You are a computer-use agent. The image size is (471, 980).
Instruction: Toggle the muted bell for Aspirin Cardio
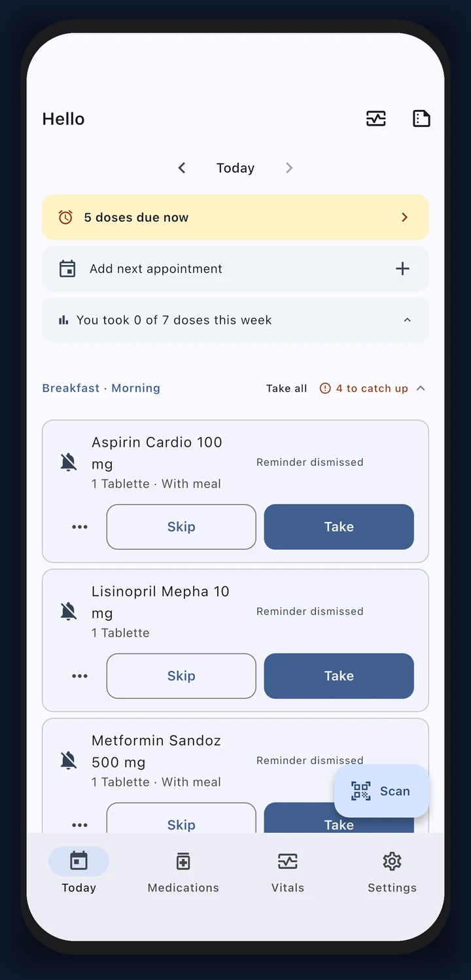click(69, 463)
